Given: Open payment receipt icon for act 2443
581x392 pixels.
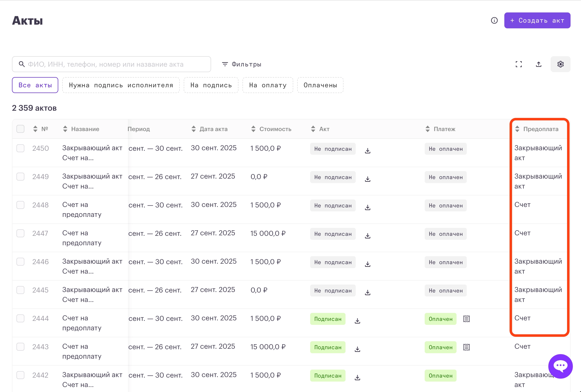Looking at the screenshot, I should 466,347.
